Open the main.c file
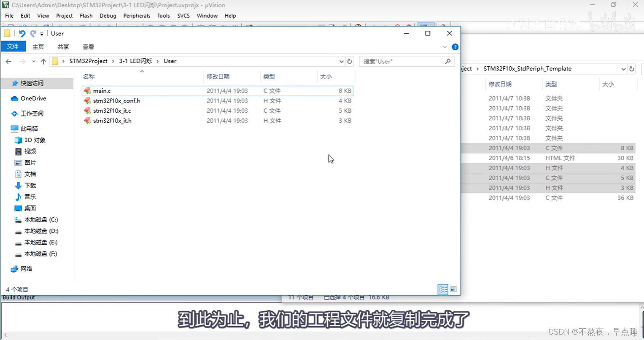 coord(101,90)
